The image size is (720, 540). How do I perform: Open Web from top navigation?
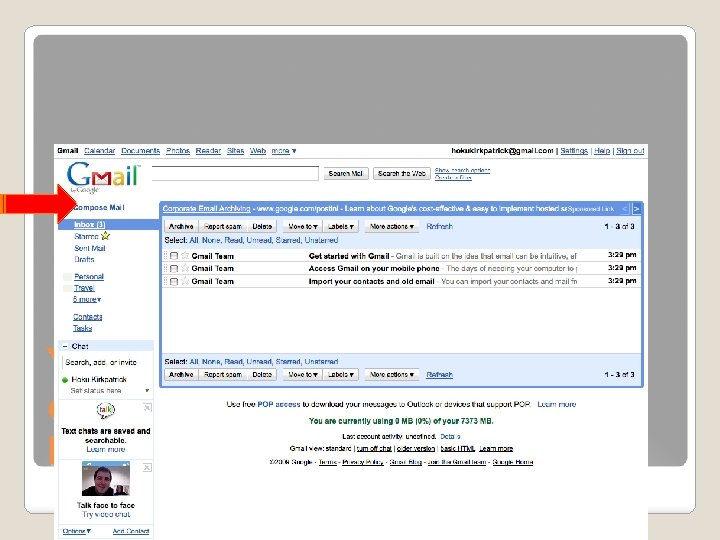point(258,151)
